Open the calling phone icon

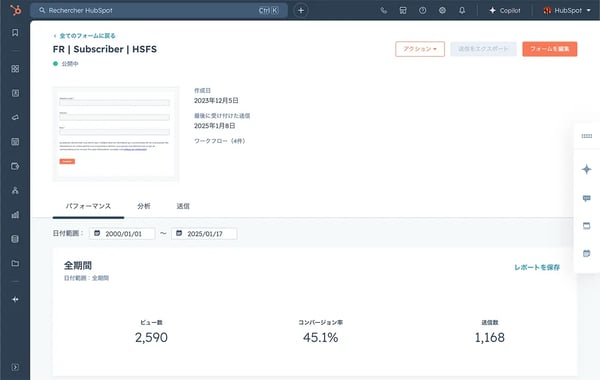(x=383, y=10)
